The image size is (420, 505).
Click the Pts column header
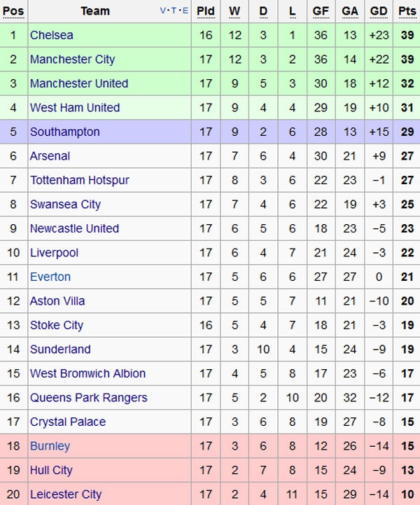click(x=406, y=11)
